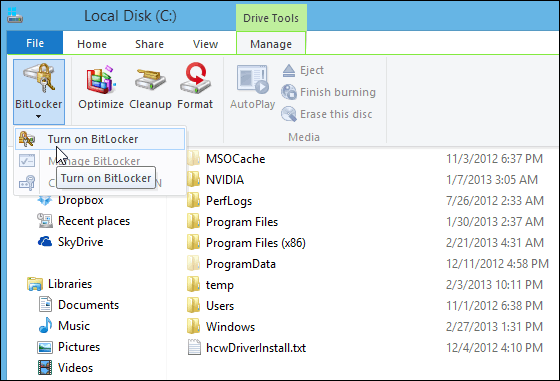The width and height of the screenshot is (560, 381).
Task: Open the Documents library
Action: [x=89, y=305]
